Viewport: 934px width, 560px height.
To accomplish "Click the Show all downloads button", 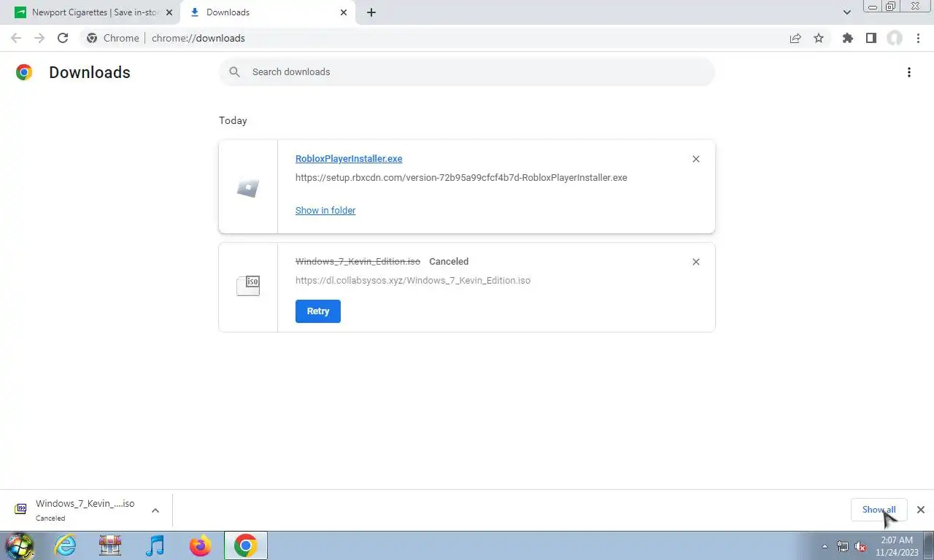I will 879,510.
